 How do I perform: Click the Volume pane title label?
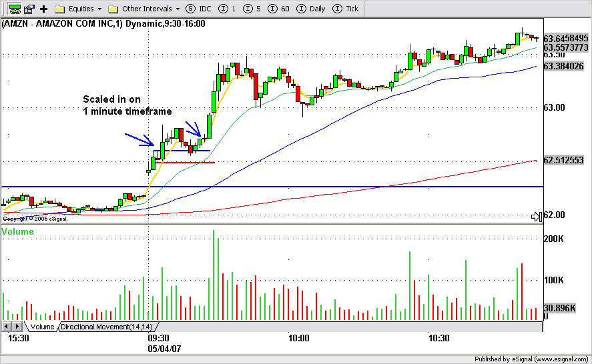point(18,231)
